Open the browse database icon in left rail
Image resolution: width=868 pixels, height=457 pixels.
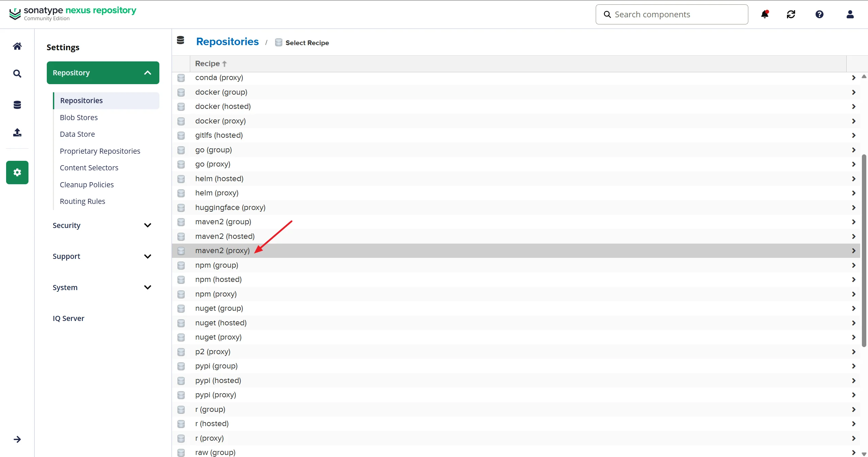17,105
